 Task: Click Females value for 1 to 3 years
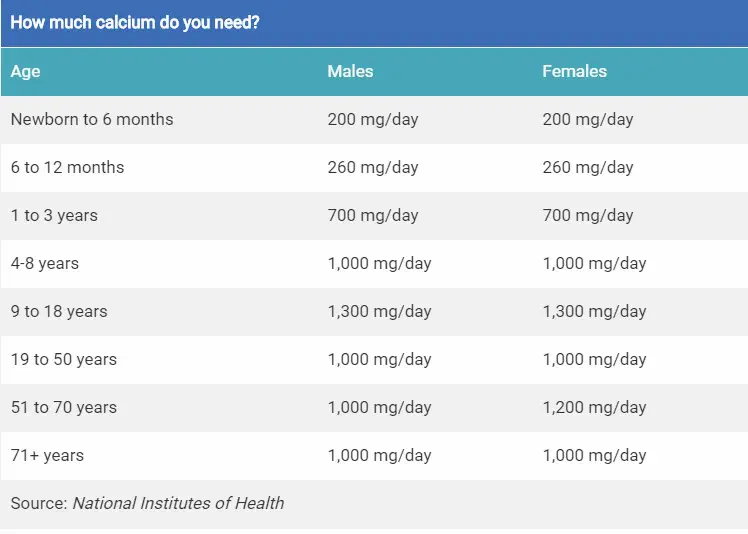coord(588,216)
